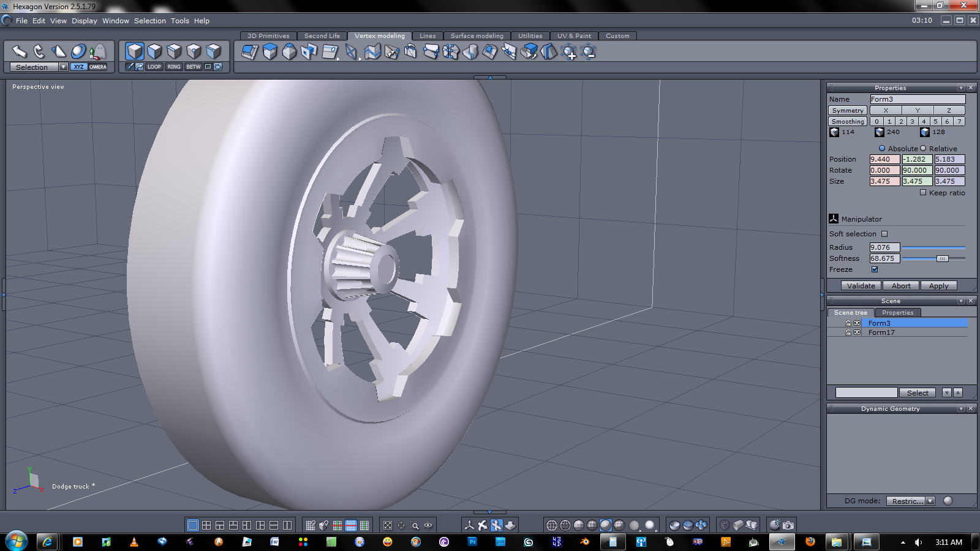Activate the select objects cube mode
Screen dimensions: 980x551
135,51
